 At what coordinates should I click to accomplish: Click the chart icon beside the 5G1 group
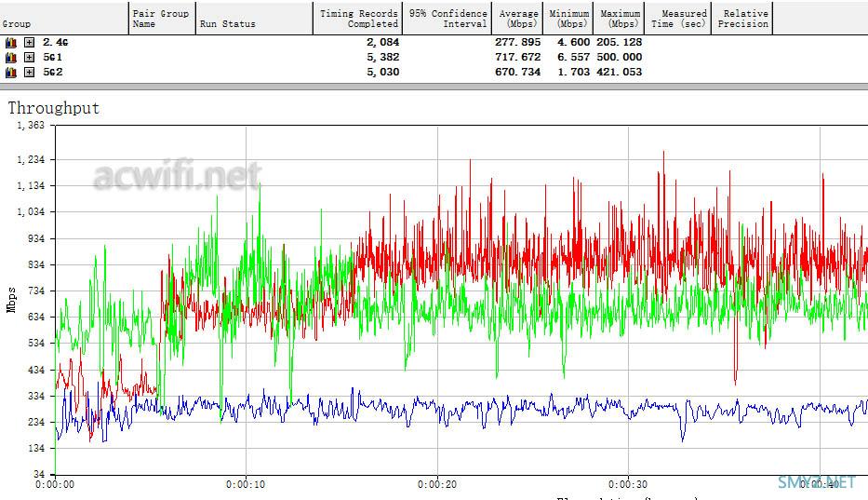[11, 57]
